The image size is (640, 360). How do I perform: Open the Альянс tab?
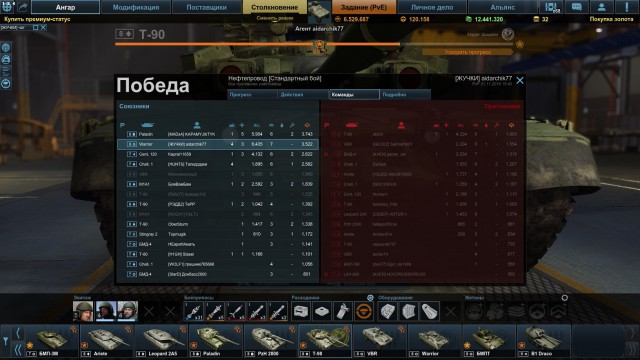click(502, 7)
